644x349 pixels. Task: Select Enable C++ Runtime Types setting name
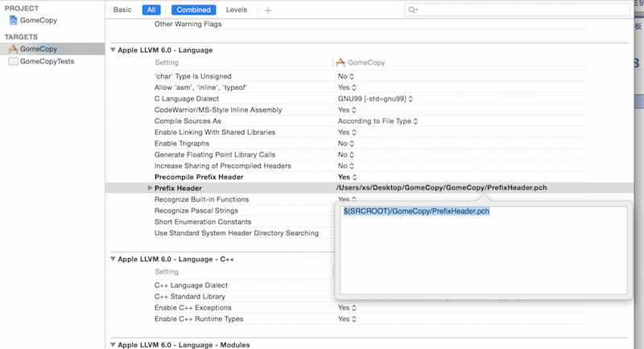[x=199, y=318]
